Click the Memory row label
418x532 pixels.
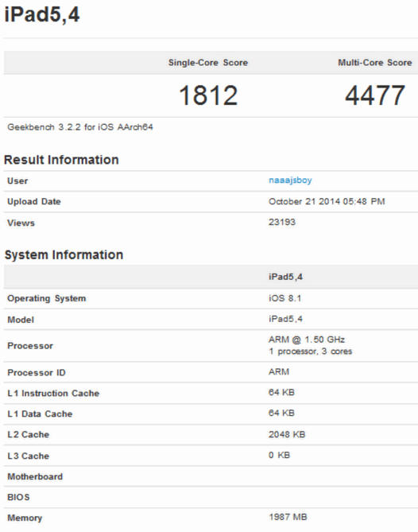click(25, 518)
